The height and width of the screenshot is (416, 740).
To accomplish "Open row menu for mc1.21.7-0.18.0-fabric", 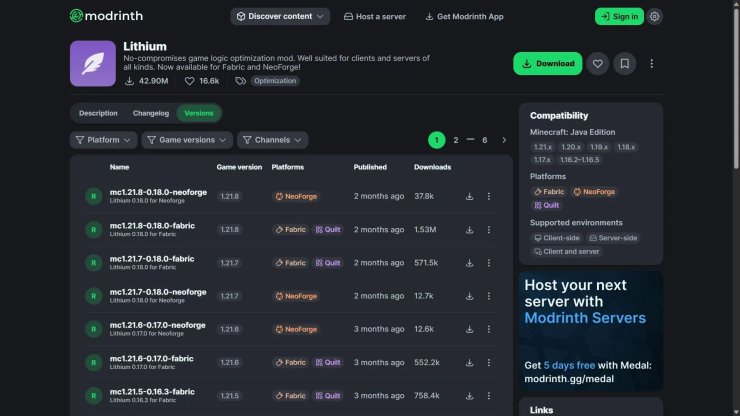I will 488,263.
